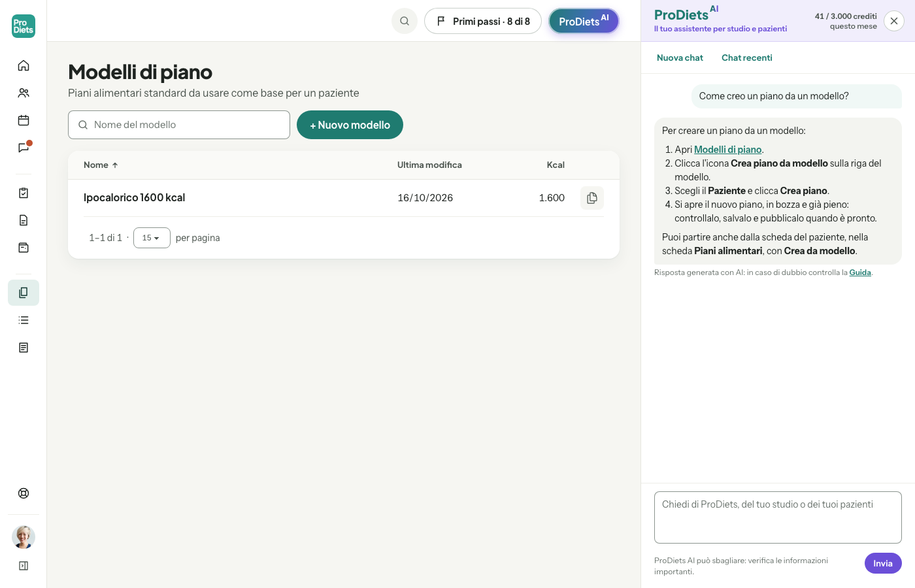This screenshot has height=588, width=915.
Task: Select the highlighted plan templates sidebar icon
Action: [x=24, y=293]
